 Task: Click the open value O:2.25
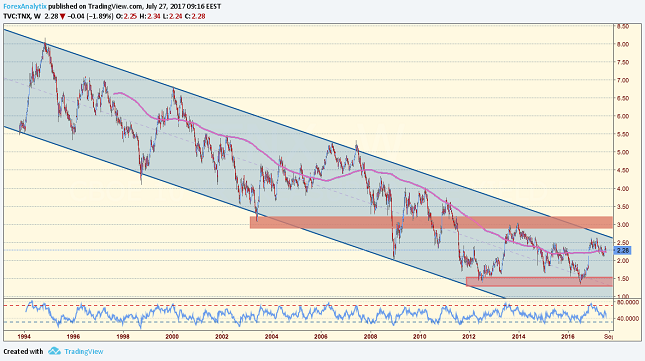tap(127, 16)
